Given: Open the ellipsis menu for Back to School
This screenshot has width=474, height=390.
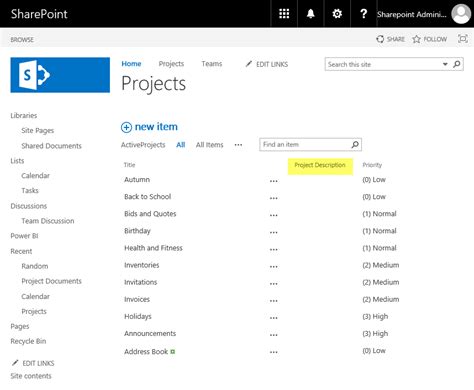Looking at the screenshot, I should (x=274, y=198).
